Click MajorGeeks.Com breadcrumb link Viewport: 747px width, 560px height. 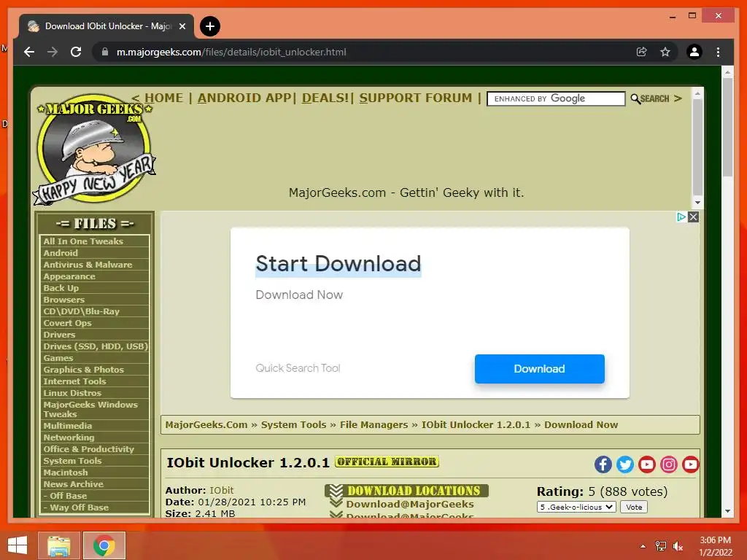(206, 425)
